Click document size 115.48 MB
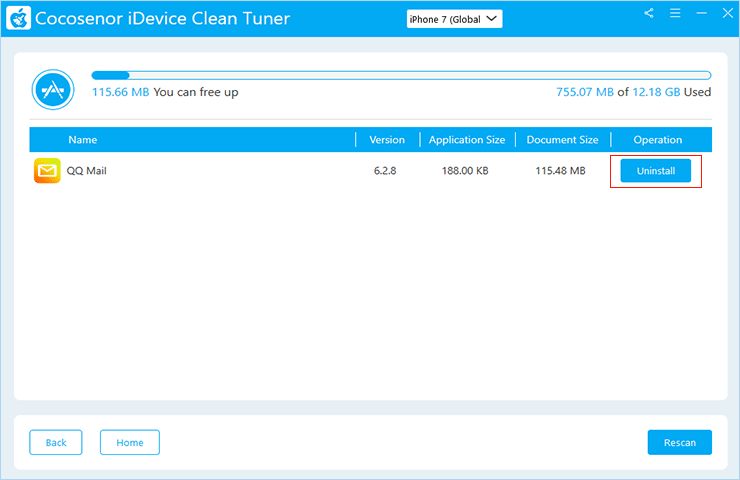The height and width of the screenshot is (480, 740). point(560,171)
